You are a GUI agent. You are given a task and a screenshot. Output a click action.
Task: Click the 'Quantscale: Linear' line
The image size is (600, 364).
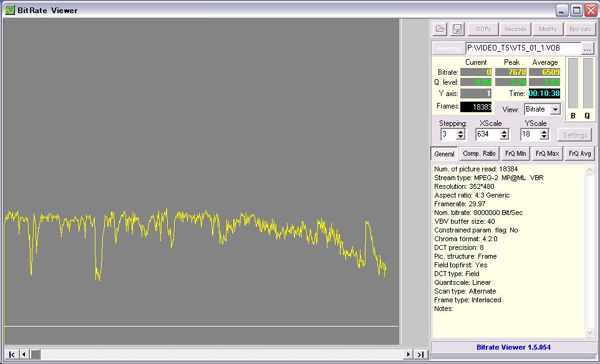tap(462, 282)
